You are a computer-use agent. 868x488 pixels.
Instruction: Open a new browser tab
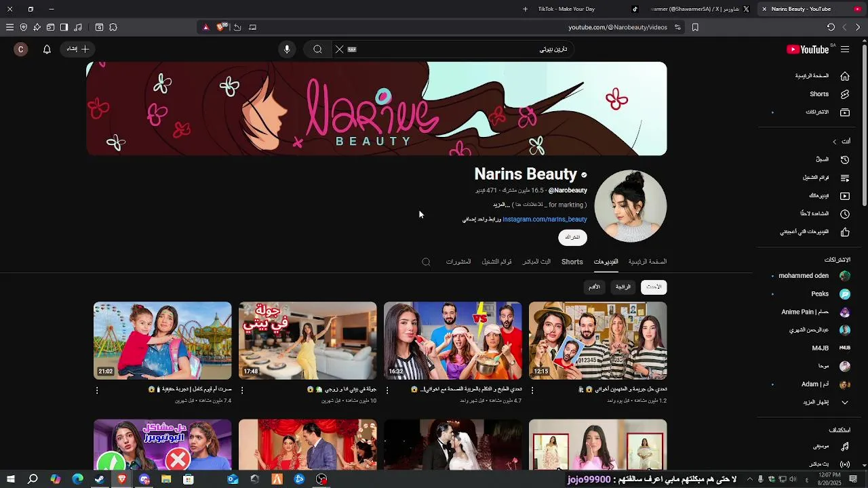click(x=525, y=9)
